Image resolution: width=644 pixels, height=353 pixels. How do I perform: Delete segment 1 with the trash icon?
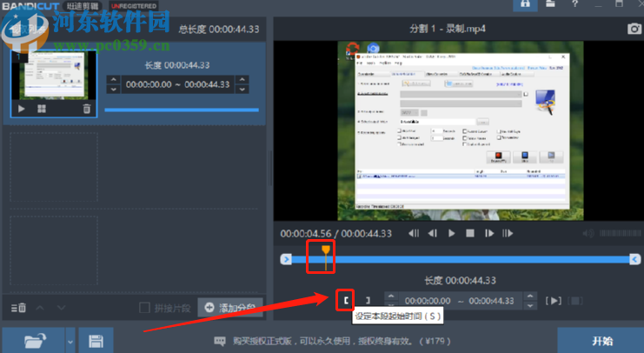click(x=87, y=109)
